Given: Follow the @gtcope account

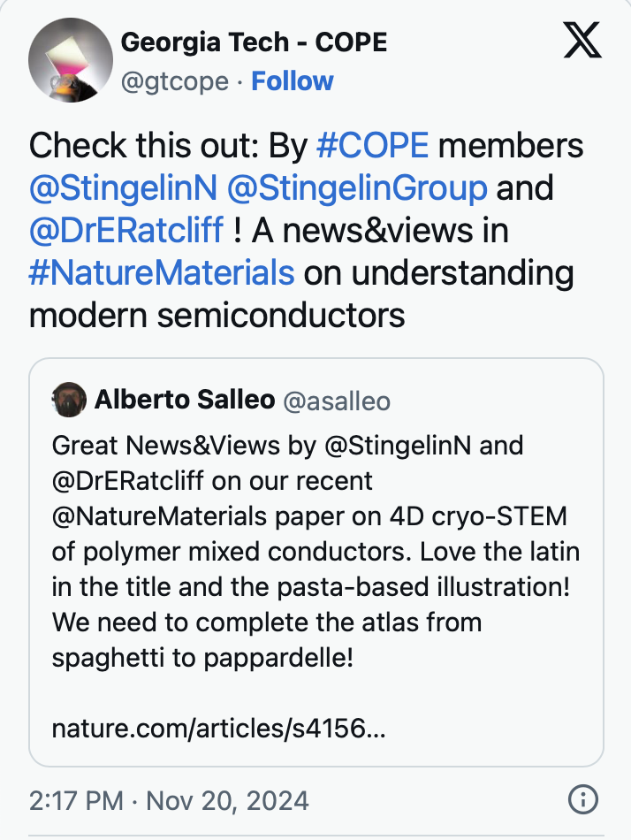Looking at the screenshot, I should pyautogui.click(x=292, y=81).
